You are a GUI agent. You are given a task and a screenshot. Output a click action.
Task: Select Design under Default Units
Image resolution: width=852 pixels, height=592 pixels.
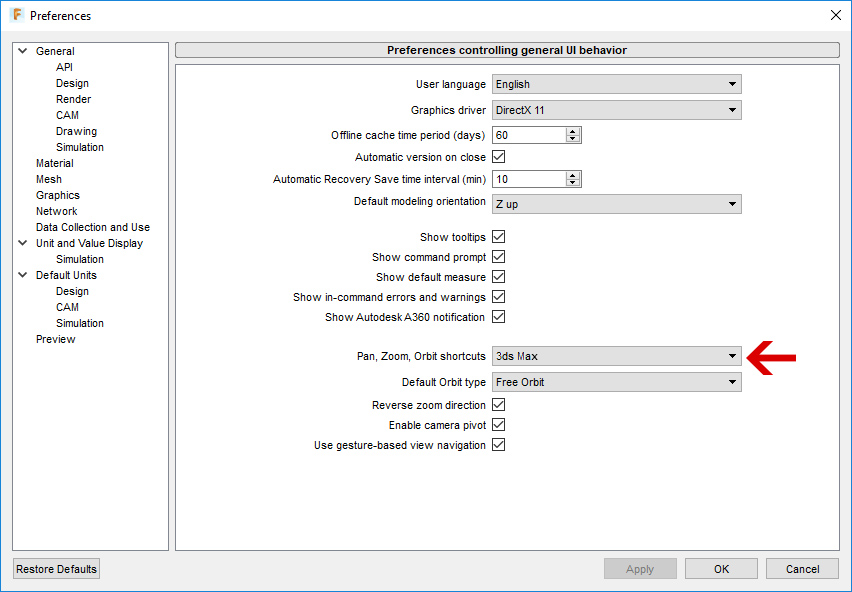tap(72, 291)
